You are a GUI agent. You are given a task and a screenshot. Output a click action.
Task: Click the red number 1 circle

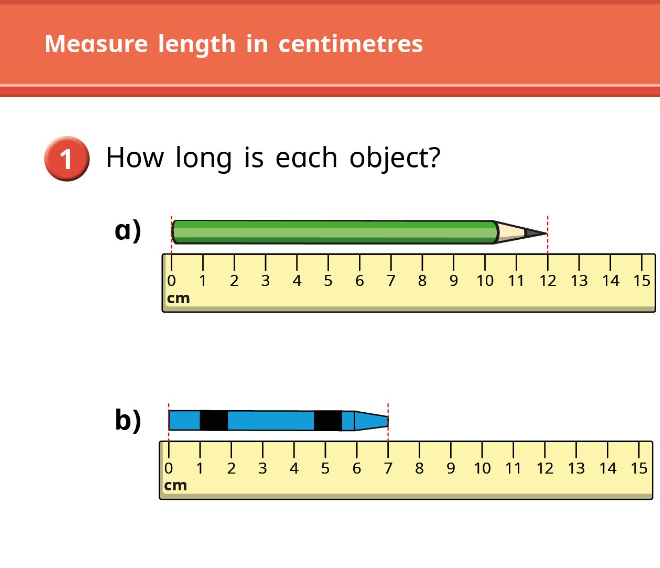click(67, 160)
